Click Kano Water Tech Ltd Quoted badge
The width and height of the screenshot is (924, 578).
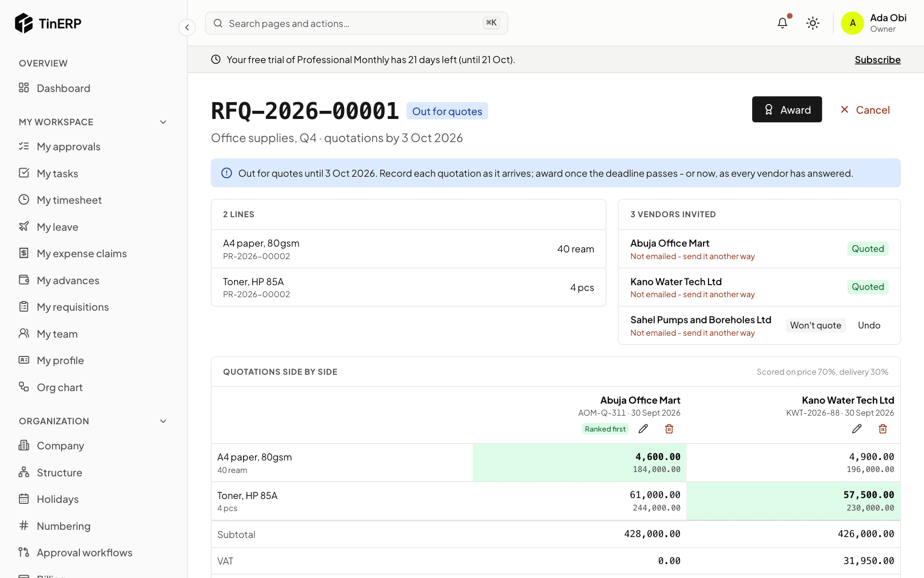point(868,287)
